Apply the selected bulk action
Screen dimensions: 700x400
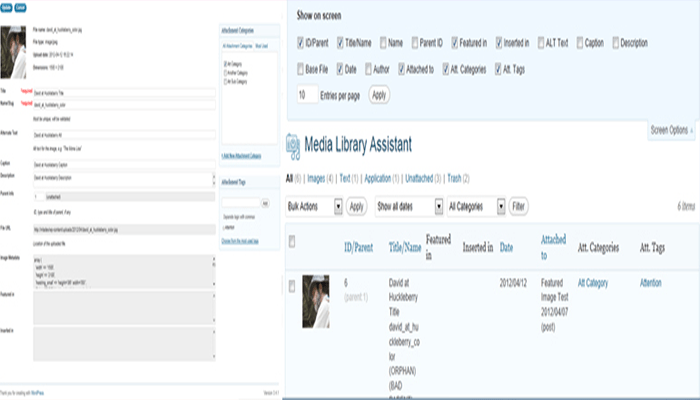point(356,206)
